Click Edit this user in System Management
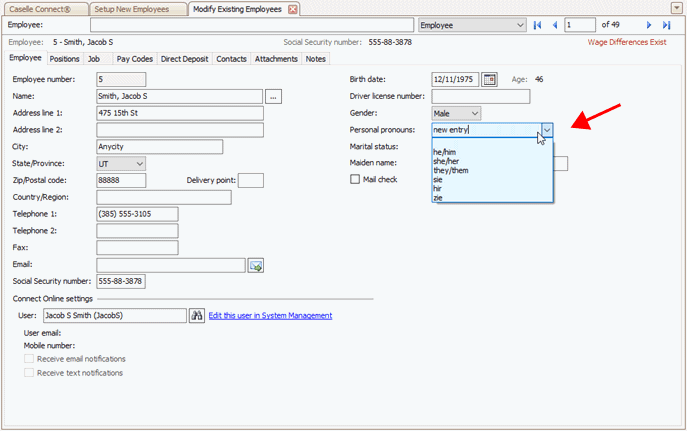 click(x=270, y=316)
